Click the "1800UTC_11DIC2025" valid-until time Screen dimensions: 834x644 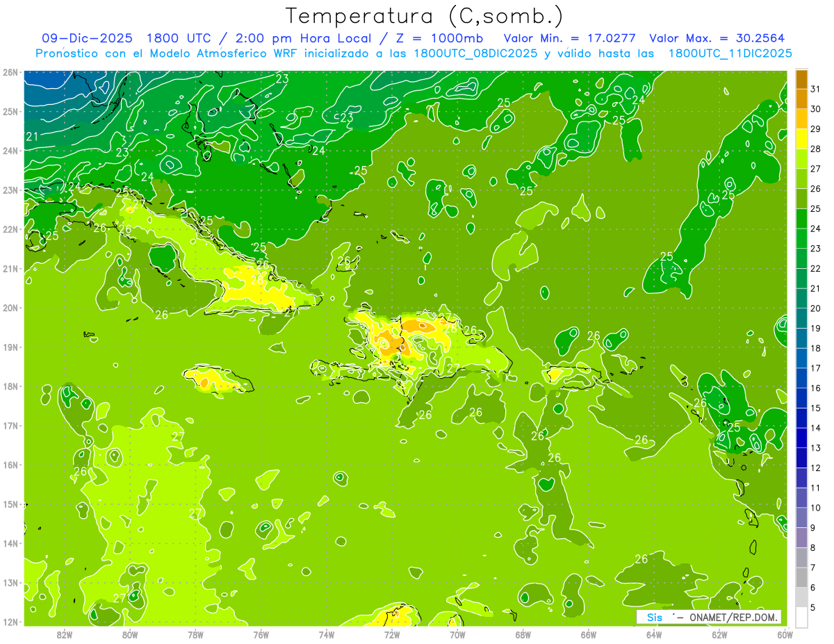pyautogui.click(x=730, y=53)
